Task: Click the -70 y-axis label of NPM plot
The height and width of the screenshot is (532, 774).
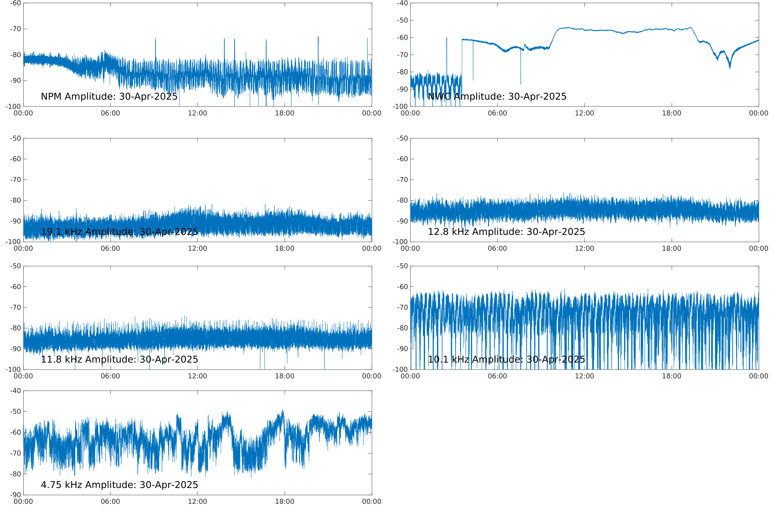Action: pos(15,29)
